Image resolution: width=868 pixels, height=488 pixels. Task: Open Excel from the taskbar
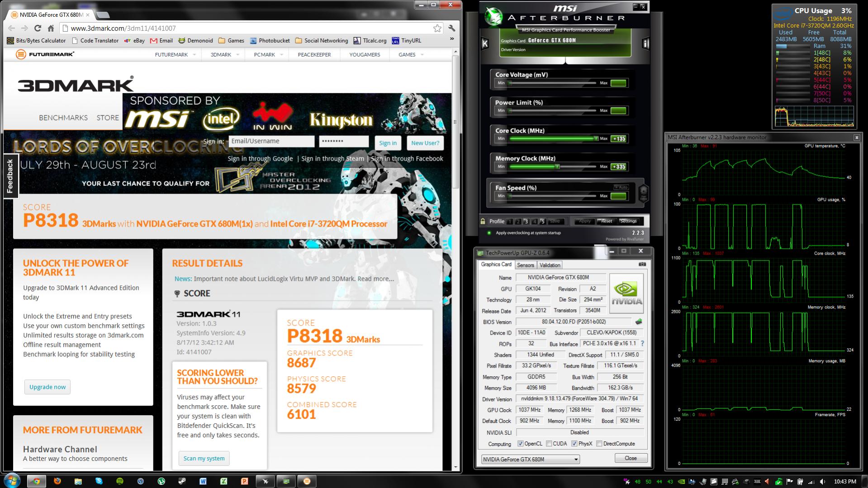click(223, 481)
